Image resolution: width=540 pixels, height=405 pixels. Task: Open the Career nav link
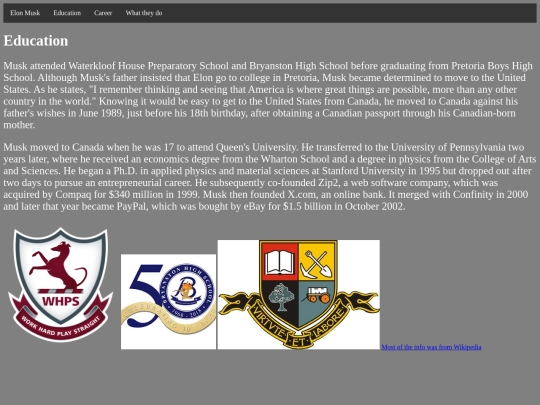pyautogui.click(x=103, y=13)
